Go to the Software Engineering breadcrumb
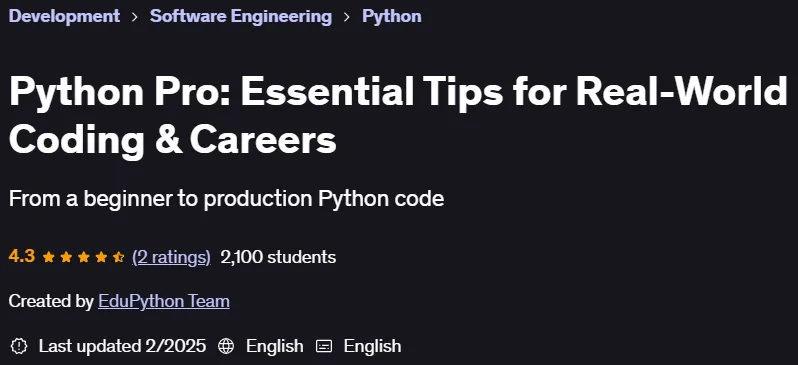Viewport: 798px width, 365px height. [241, 16]
